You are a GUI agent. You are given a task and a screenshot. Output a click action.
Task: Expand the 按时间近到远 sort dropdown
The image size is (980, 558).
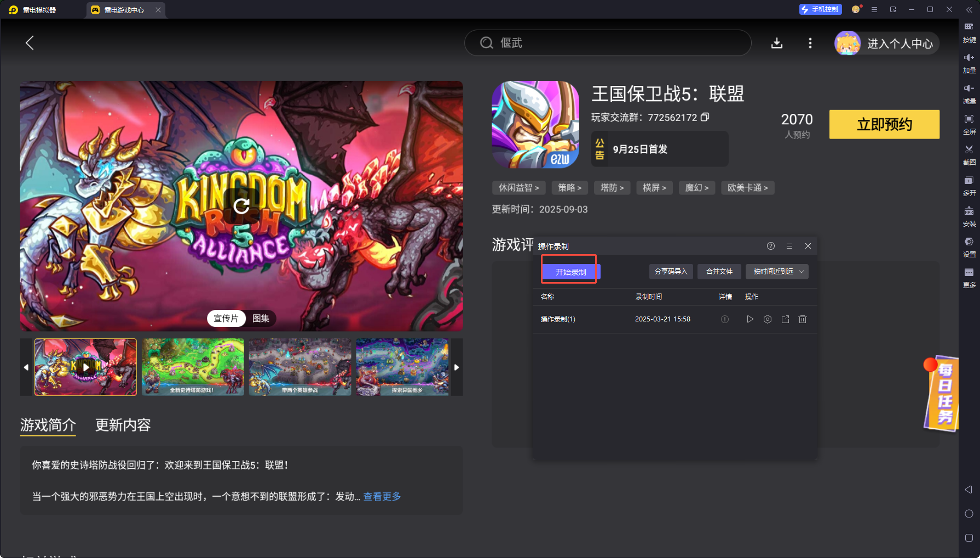click(x=777, y=272)
